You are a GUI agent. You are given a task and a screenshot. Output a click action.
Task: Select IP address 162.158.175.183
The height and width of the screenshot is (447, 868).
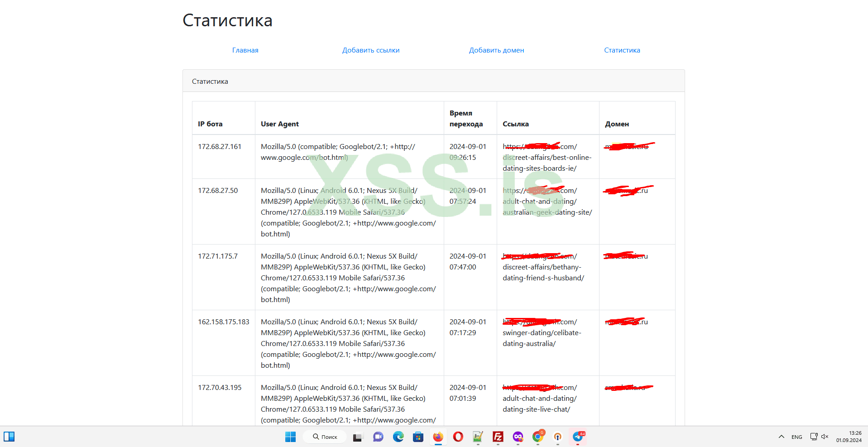224,322
